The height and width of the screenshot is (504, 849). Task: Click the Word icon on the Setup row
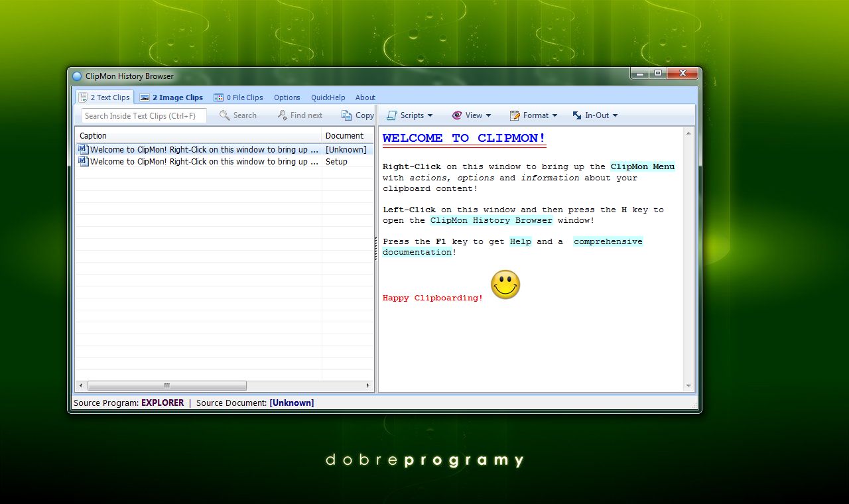[83, 161]
